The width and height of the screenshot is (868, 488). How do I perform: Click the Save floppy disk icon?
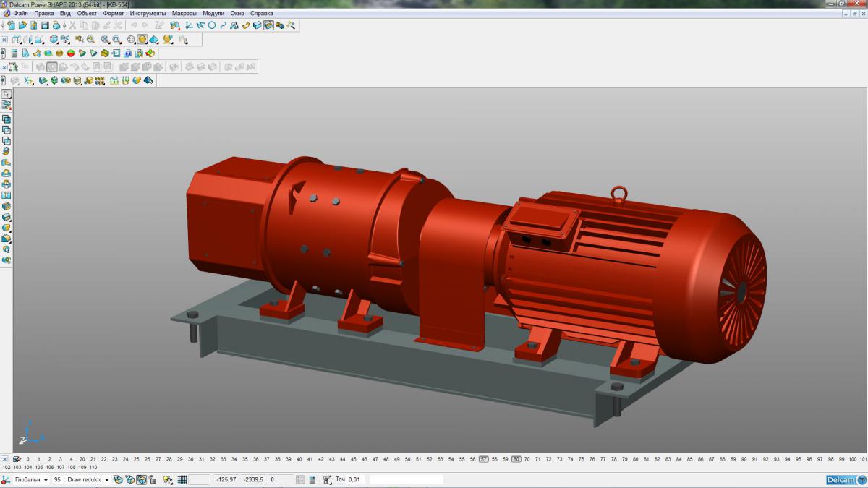point(45,25)
